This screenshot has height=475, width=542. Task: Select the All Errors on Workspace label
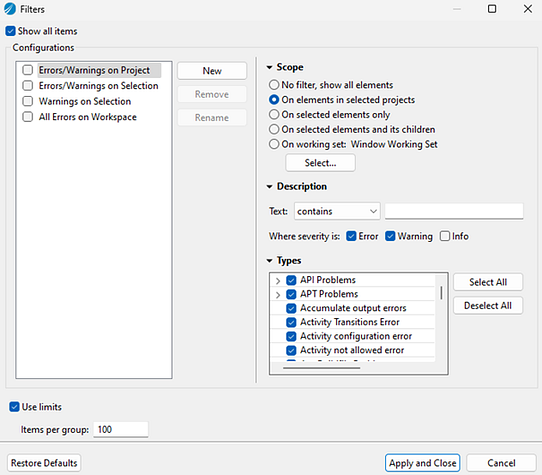point(88,117)
